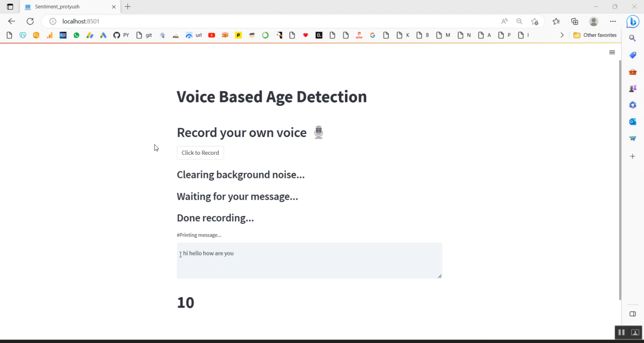644x343 pixels.
Task: Open Games from the Edge sidebar
Action: pos(632,88)
